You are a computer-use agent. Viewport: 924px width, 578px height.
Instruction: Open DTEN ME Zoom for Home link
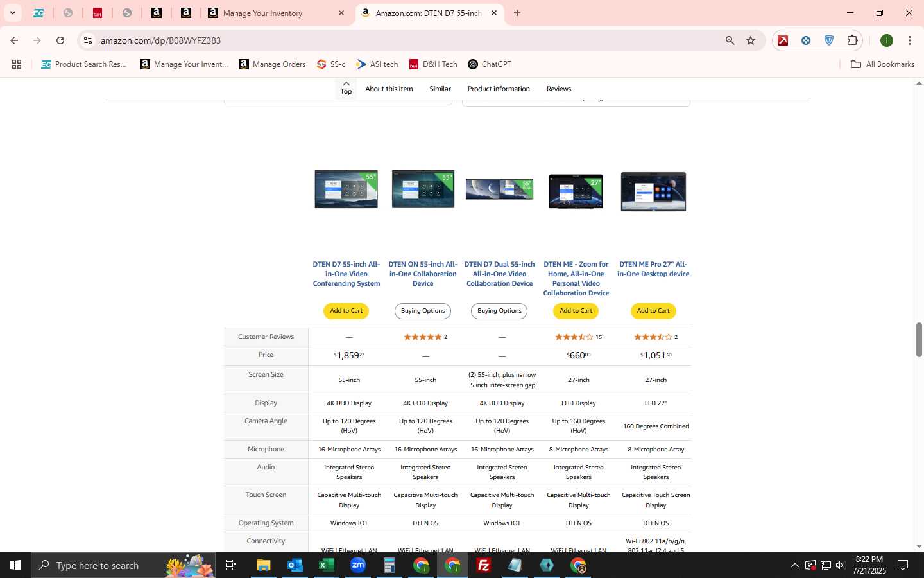click(576, 279)
